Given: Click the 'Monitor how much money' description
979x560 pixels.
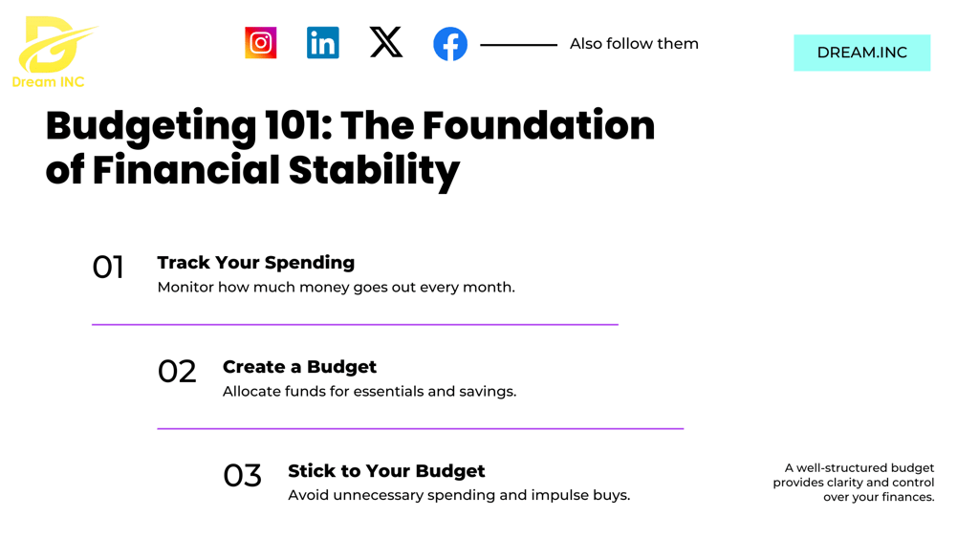Looking at the screenshot, I should (x=336, y=288).
